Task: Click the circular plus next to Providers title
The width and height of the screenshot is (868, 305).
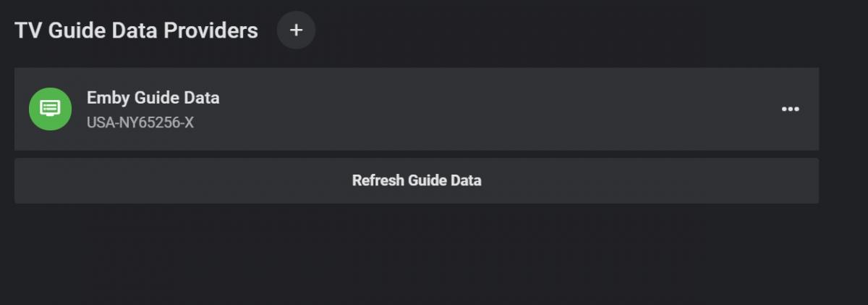Action: click(296, 30)
